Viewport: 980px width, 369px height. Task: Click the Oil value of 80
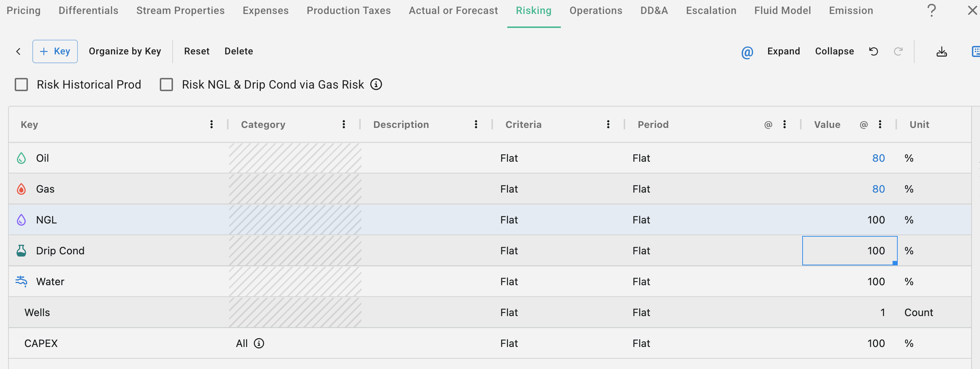pos(878,158)
